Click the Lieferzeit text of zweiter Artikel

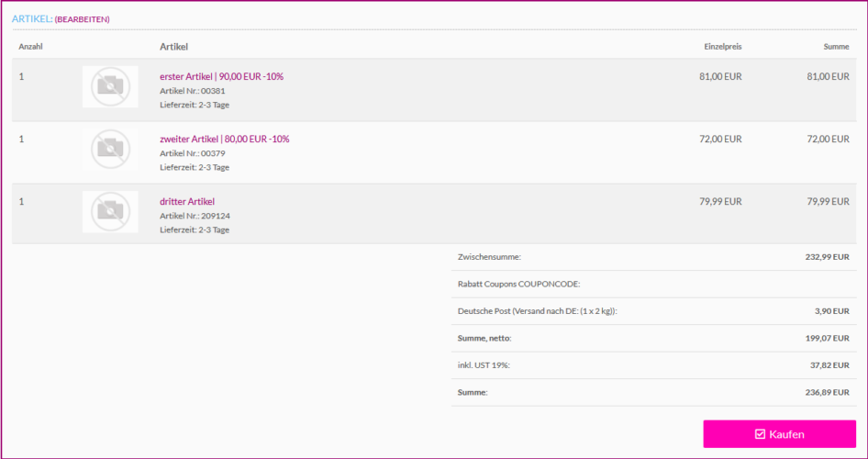(195, 167)
